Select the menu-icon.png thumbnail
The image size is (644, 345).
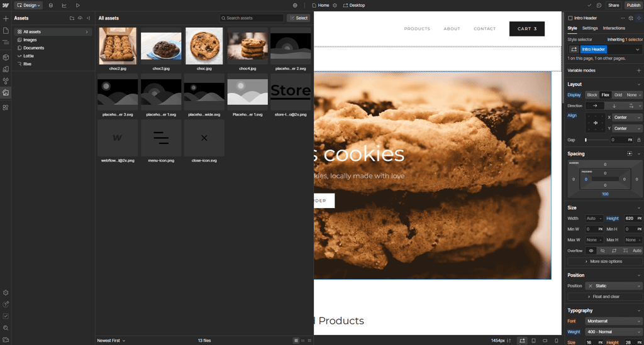pos(161,138)
